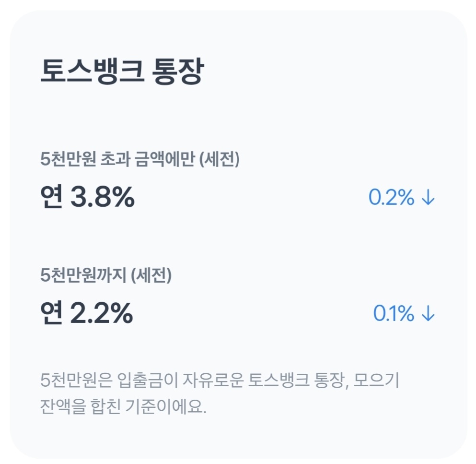Click the 2.2% number

click(101, 313)
